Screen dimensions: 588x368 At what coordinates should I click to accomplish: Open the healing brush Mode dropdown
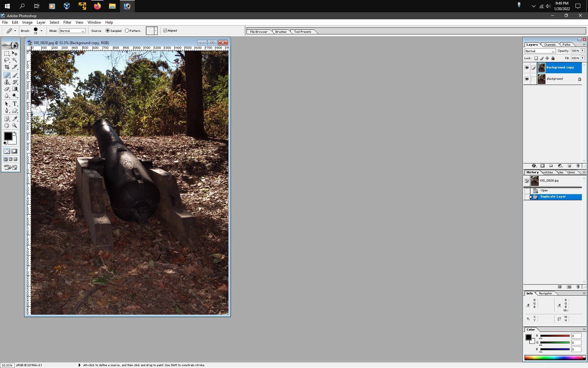[x=72, y=31]
